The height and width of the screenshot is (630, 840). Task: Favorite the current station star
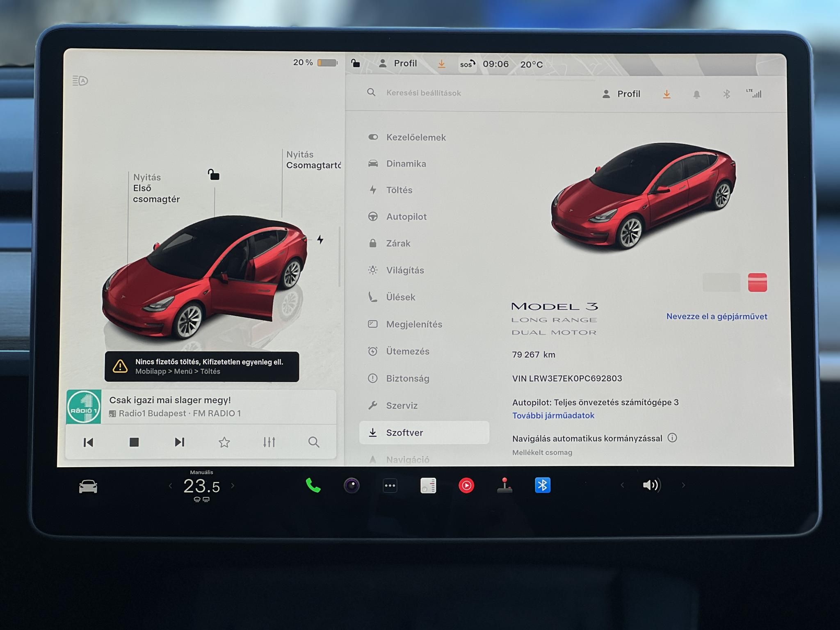click(224, 442)
